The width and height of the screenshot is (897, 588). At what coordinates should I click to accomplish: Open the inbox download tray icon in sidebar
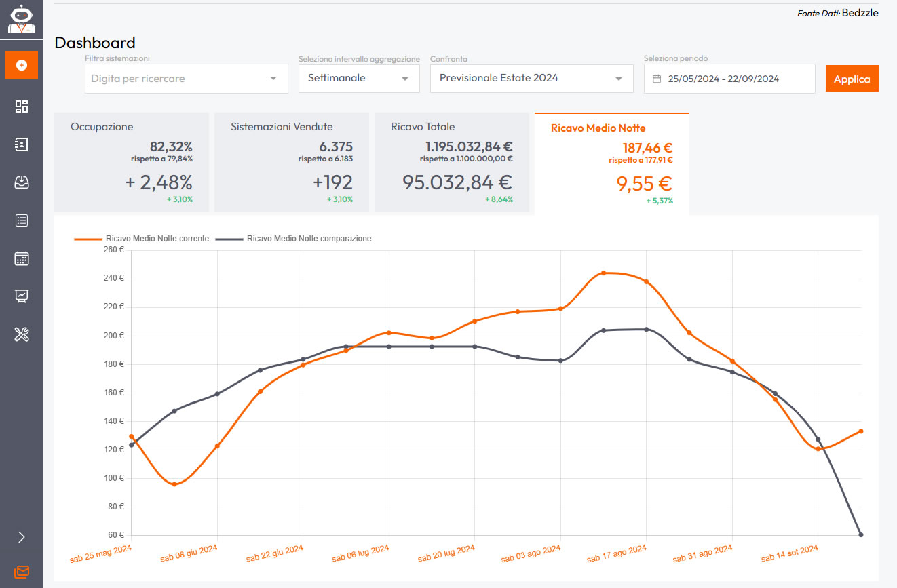click(x=22, y=182)
